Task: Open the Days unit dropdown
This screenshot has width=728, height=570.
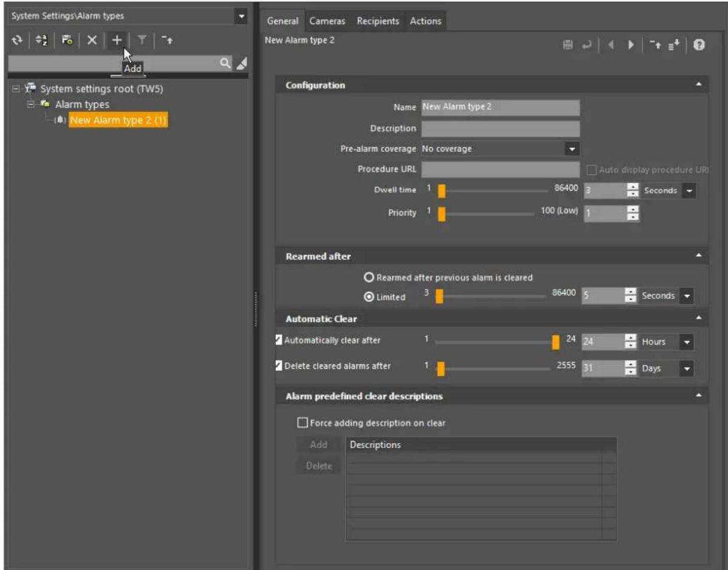Action: pyautogui.click(x=687, y=368)
